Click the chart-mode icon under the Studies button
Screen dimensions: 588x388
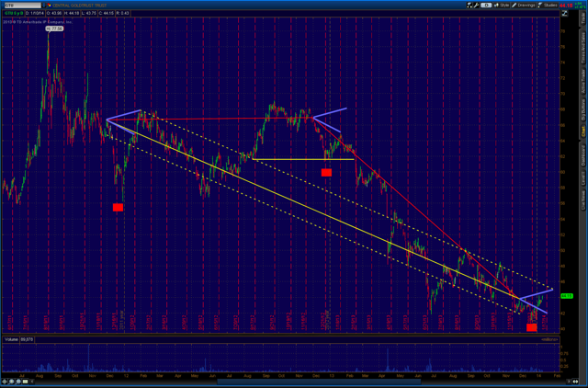point(565,13)
